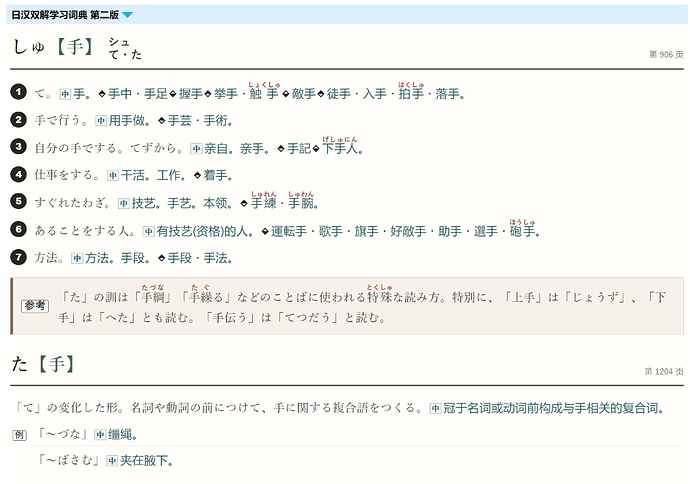
Task: Open the linked word 握手
Action: pyautogui.click(x=191, y=94)
